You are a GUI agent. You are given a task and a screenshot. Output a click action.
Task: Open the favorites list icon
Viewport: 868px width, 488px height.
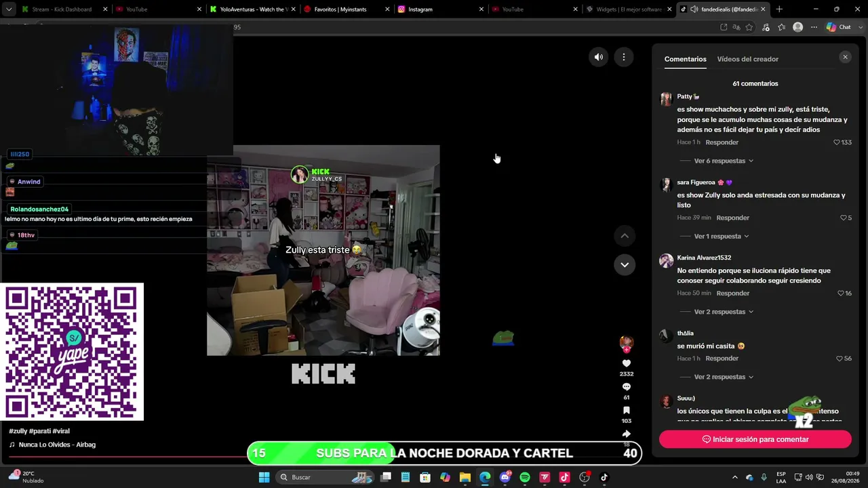[782, 27]
